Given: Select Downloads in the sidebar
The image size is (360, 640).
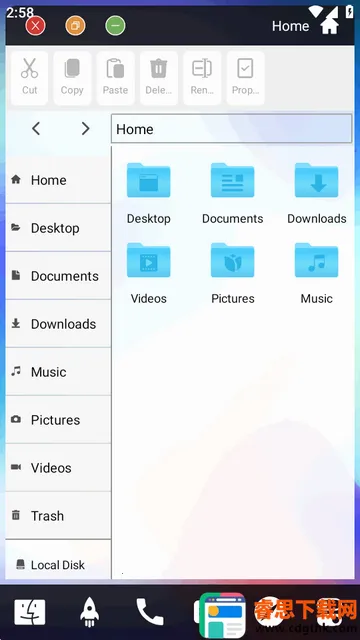Looking at the screenshot, I should (58, 324).
